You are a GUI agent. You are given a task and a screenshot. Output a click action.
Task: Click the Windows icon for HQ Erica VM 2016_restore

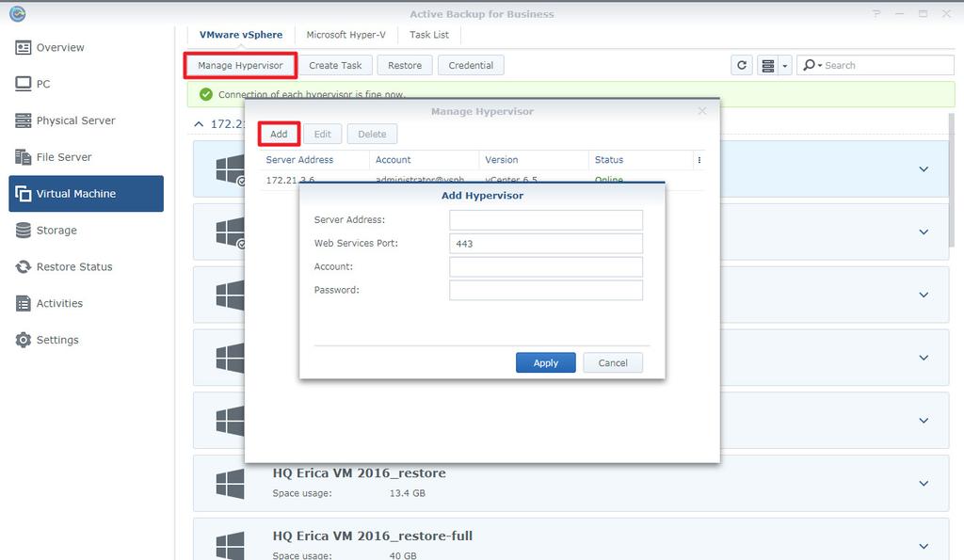coord(230,483)
